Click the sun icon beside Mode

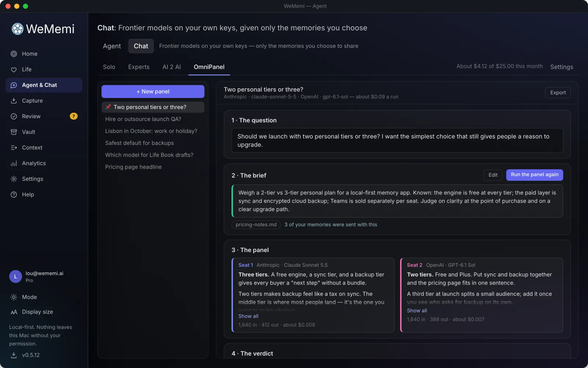[x=14, y=297]
